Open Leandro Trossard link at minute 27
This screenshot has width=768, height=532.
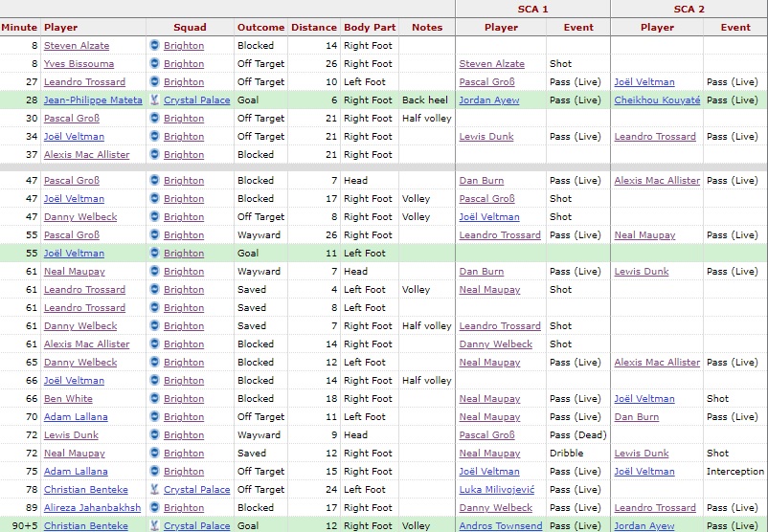tap(84, 81)
